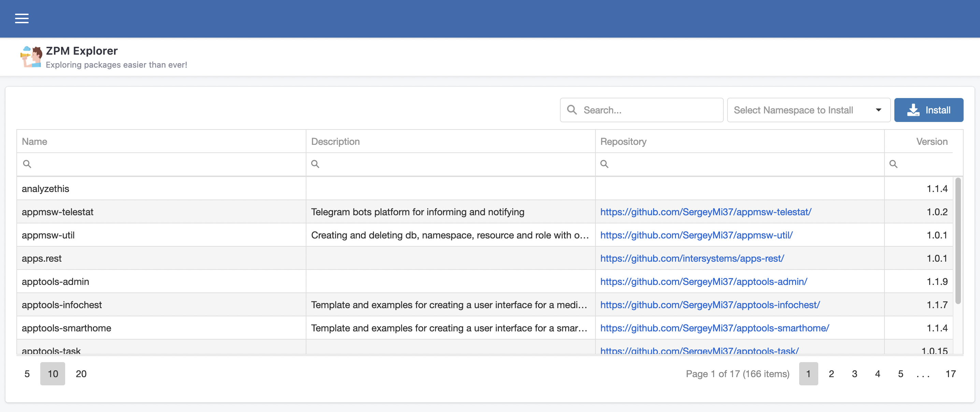Viewport: 980px width, 412px height.
Task: Click the Name column filter search icon
Action: [27, 164]
